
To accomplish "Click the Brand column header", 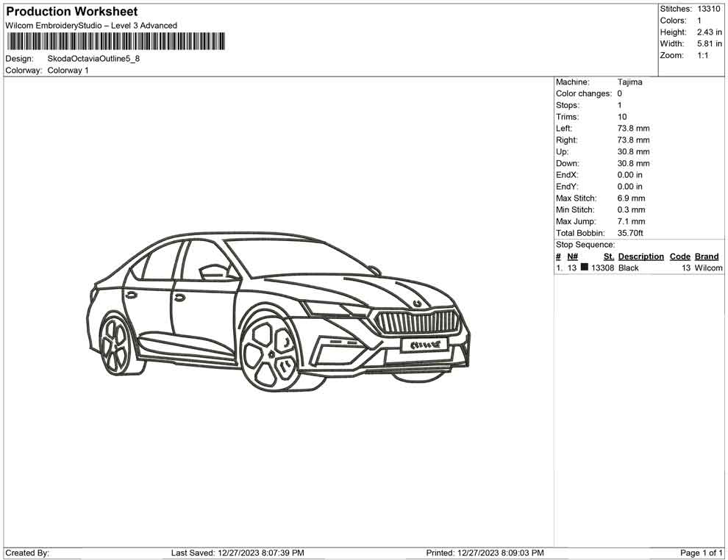I will (707, 256).
